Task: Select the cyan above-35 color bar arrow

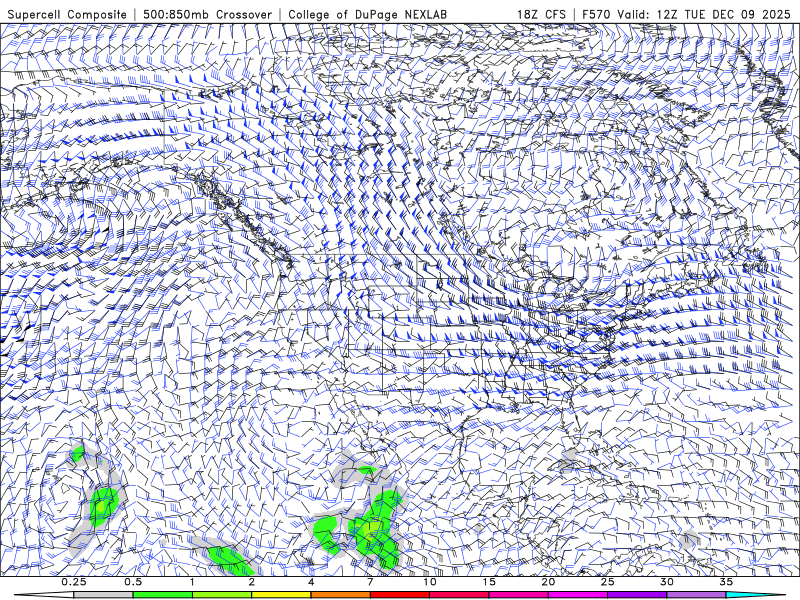Action: [755, 595]
